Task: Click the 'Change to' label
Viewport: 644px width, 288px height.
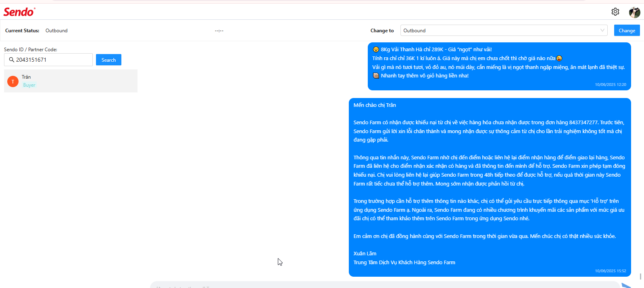Action: [382, 31]
